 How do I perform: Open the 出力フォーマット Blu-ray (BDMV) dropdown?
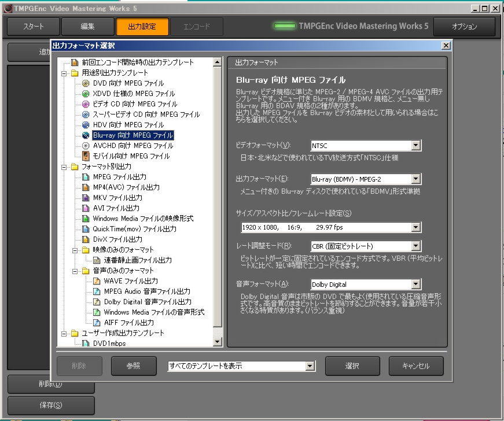pyautogui.click(x=415, y=179)
